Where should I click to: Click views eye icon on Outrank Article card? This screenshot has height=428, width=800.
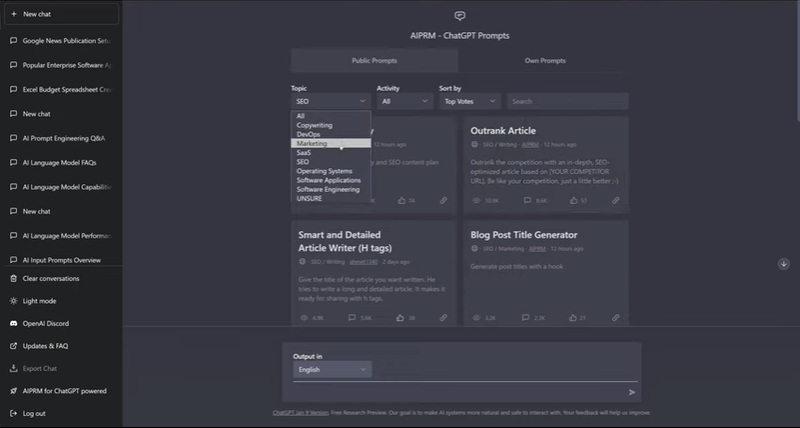tap(477, 200)
